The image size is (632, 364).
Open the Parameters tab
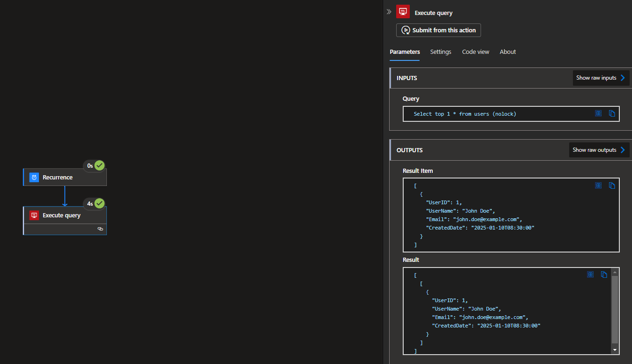click(405, 52)
